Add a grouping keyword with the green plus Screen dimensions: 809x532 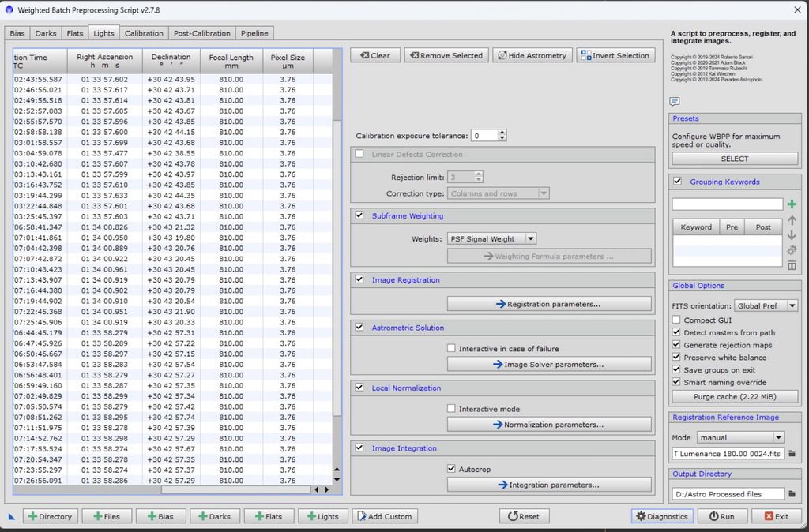[792, 204]
